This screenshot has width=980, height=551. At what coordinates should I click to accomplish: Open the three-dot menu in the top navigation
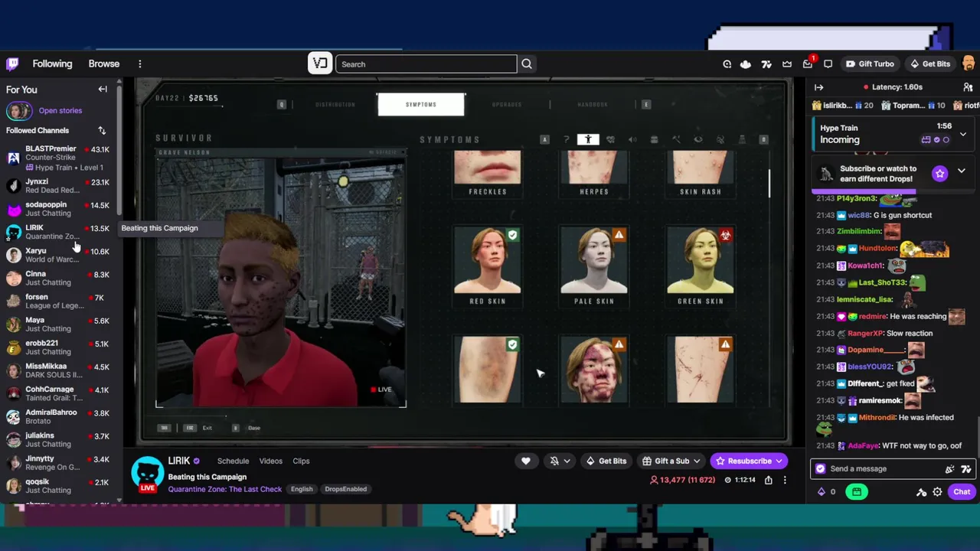(140, 64)
